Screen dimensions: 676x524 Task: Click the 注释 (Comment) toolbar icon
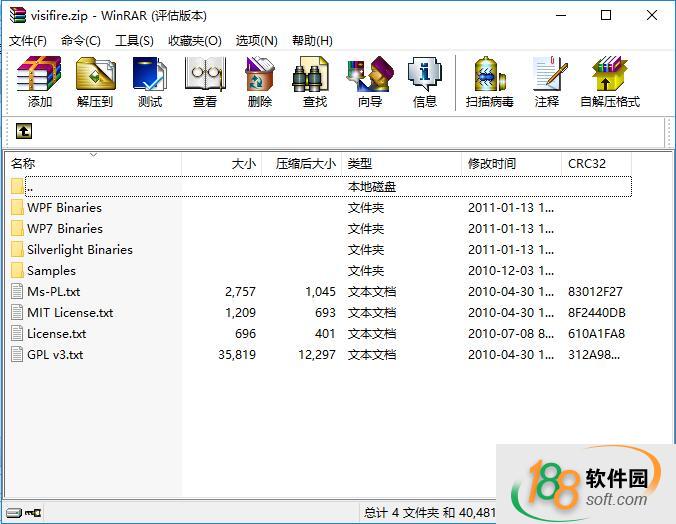(547, 80)
